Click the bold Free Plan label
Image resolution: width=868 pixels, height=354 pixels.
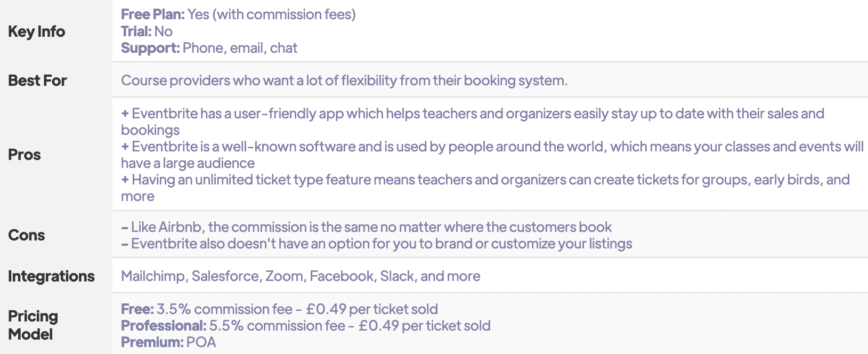point(152,14)
